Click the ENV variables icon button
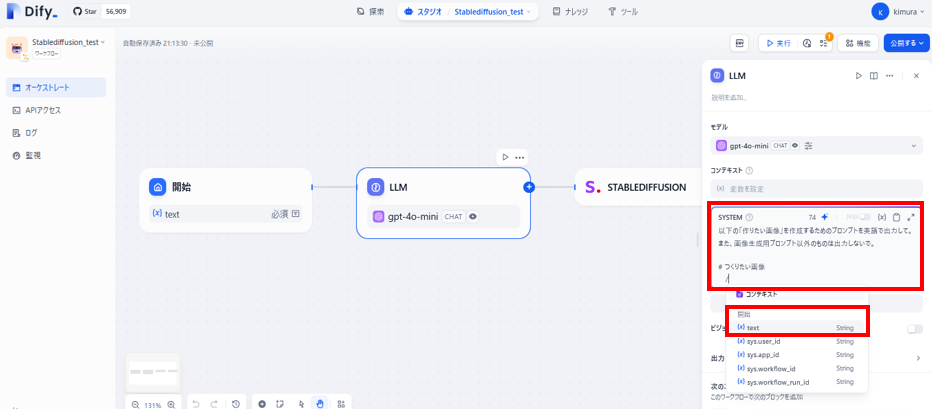Screen dimensions: 932x409 coord(739,43)
